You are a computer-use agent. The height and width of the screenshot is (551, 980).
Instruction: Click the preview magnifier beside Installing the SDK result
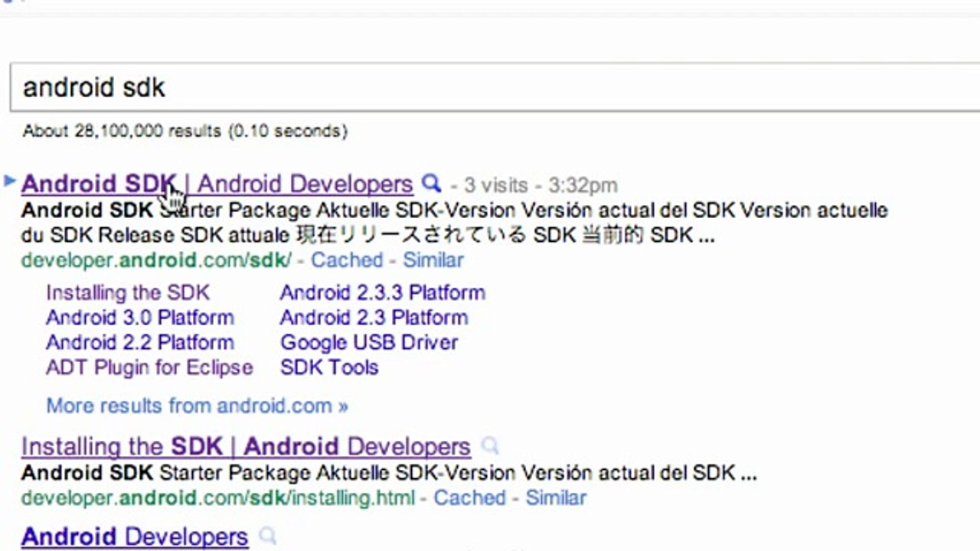490,445
